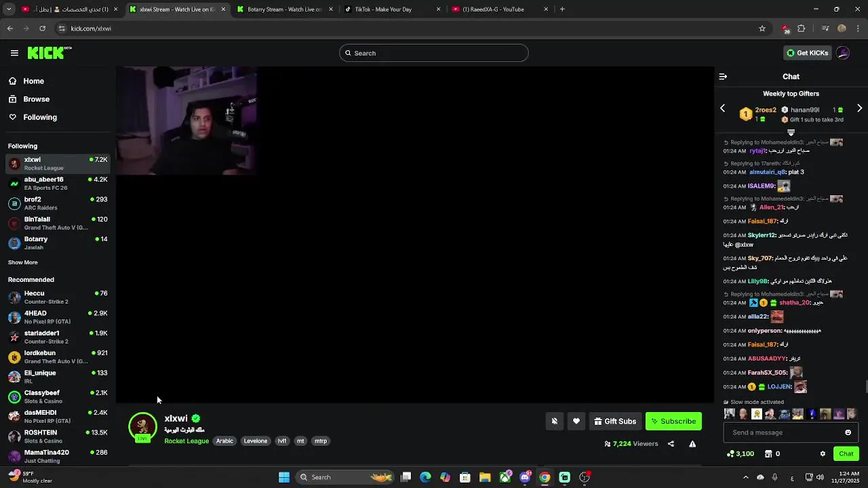Viewport: 868px width, 488px height.
Task: Click the Kick search box
Action: (x=434, y=53)
